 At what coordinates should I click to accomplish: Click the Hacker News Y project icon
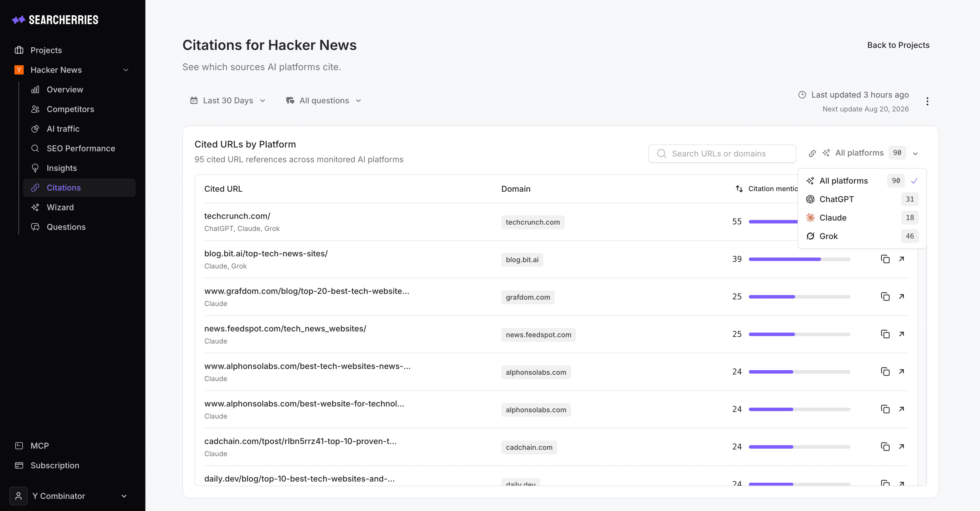[19, 70]
